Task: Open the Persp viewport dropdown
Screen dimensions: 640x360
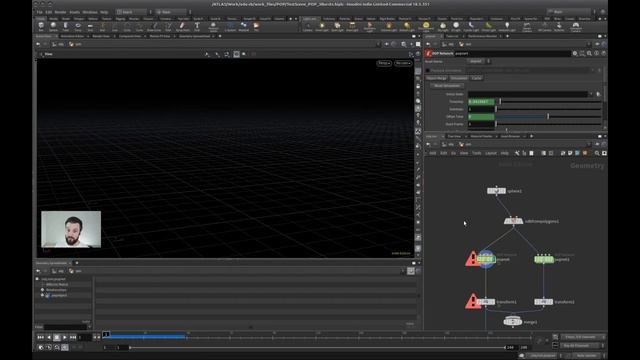Action: pos(384,63)
